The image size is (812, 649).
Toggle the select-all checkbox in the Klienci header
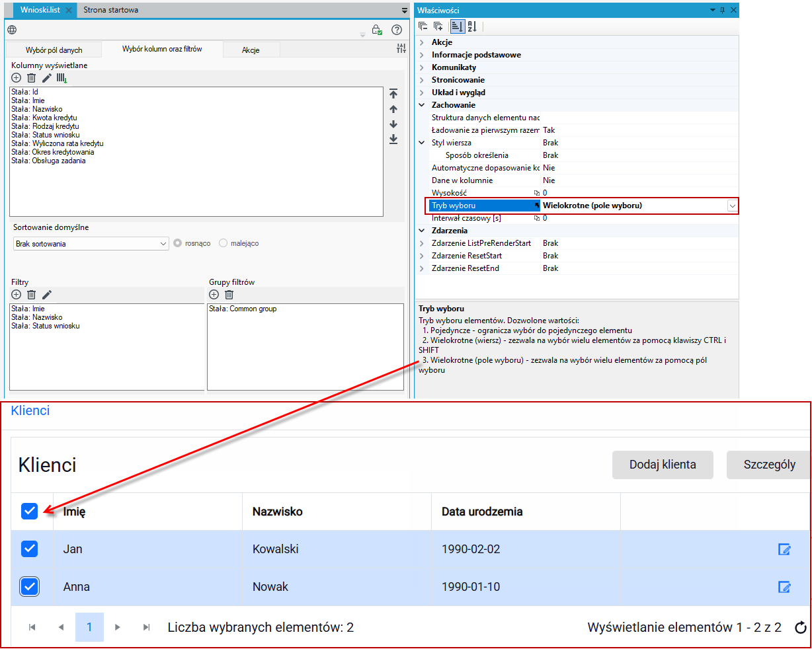(30, 511)
